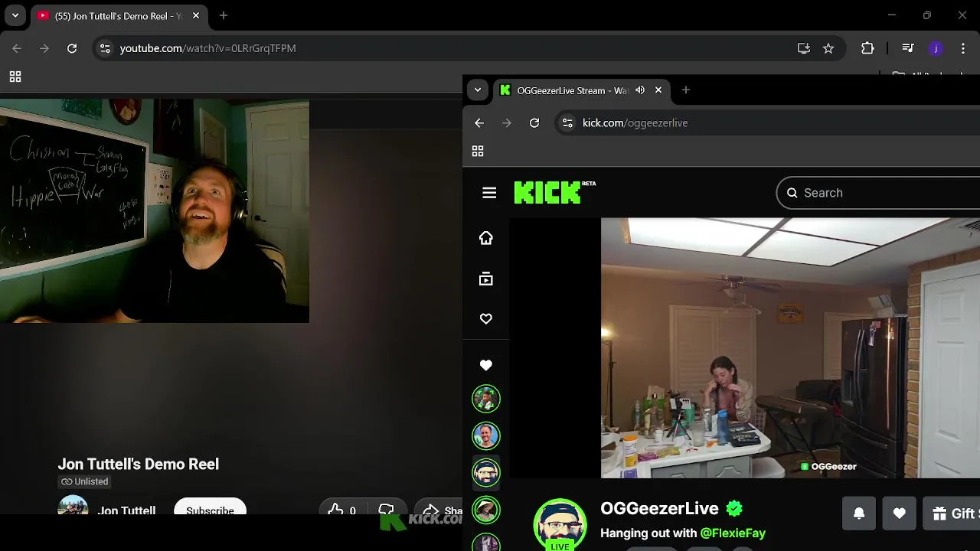Image resolution: width=980 pixels, height=551 pixels.
Task: Click the verified badge next to OGGeezerLive
Action: tap(734, 508)
